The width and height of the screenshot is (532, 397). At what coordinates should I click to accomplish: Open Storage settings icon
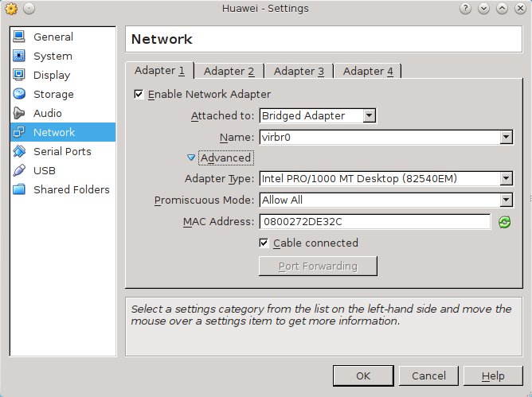coord(19,95)
